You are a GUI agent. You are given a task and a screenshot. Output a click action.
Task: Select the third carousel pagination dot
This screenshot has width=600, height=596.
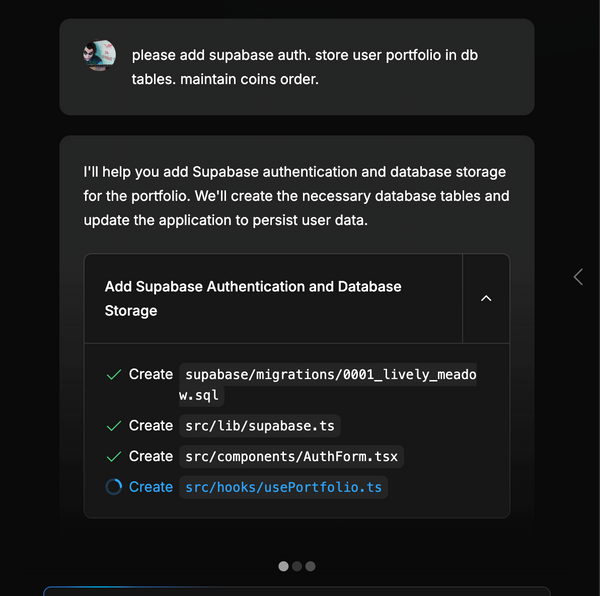tap(310, 566)
